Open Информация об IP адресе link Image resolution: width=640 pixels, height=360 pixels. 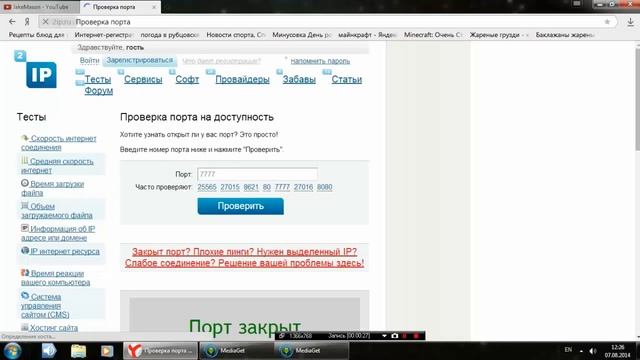[58, 233]
